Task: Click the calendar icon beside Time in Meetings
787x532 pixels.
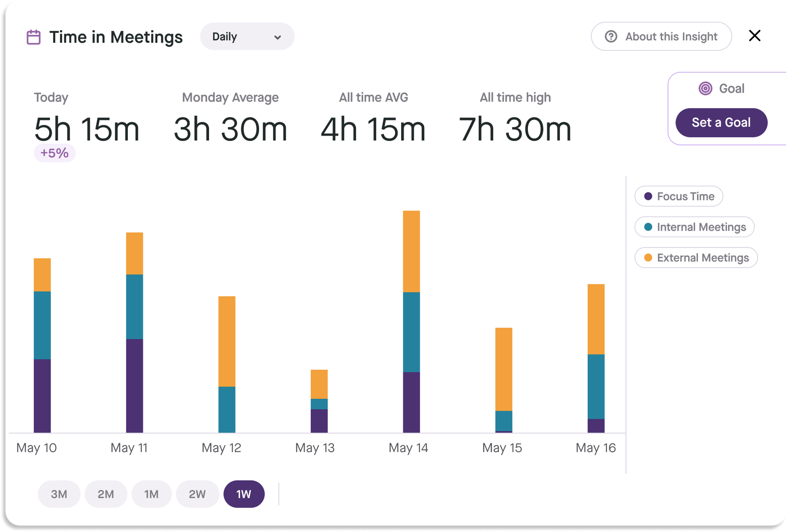Action: click(x=34, y=37)
